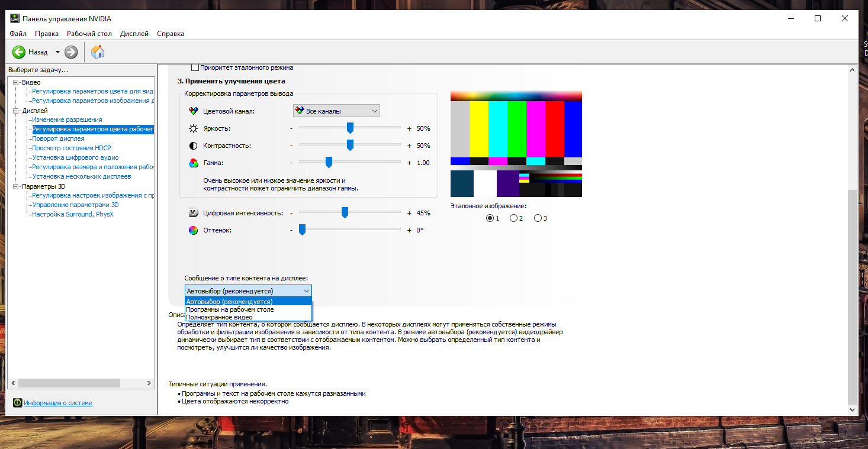Choose Автовыбор (рекомендуется) in the open list
Image resolution: width=868 pixels, height=449 pixels.
pos(248,302)
